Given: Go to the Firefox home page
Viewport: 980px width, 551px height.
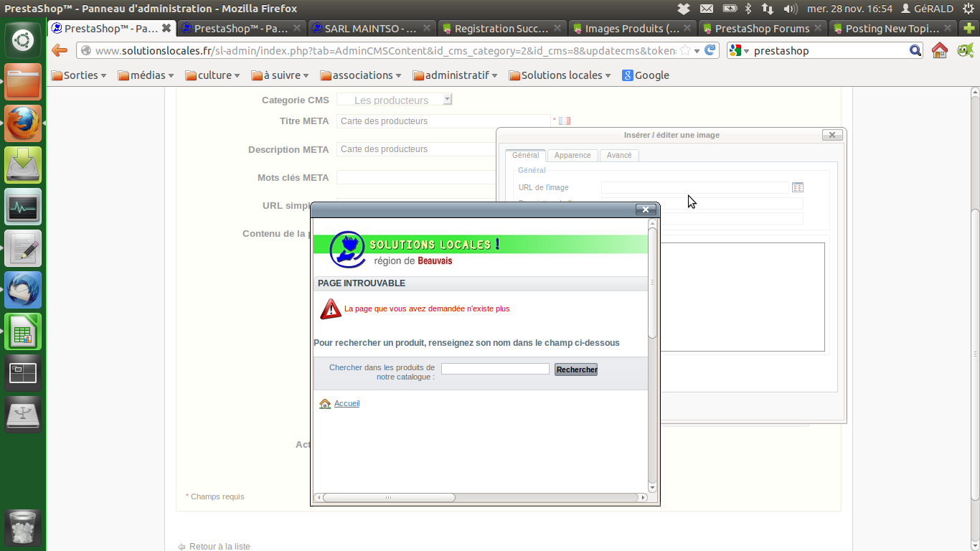Looking at the screenshot, I should point(939,51).
